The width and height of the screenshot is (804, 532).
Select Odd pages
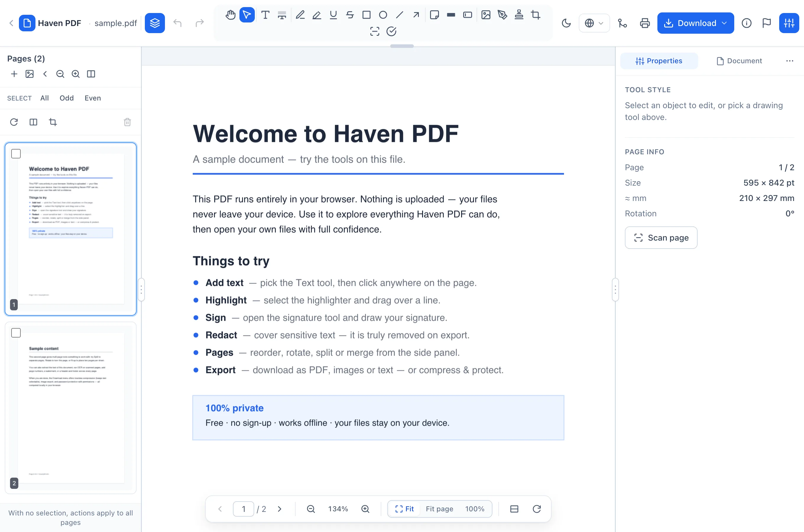(x=67, y=98)
